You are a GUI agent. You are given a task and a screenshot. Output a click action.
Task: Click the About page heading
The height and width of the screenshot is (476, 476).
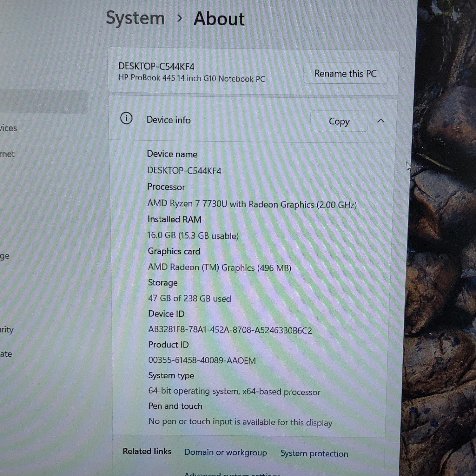[x=219, y=18]
